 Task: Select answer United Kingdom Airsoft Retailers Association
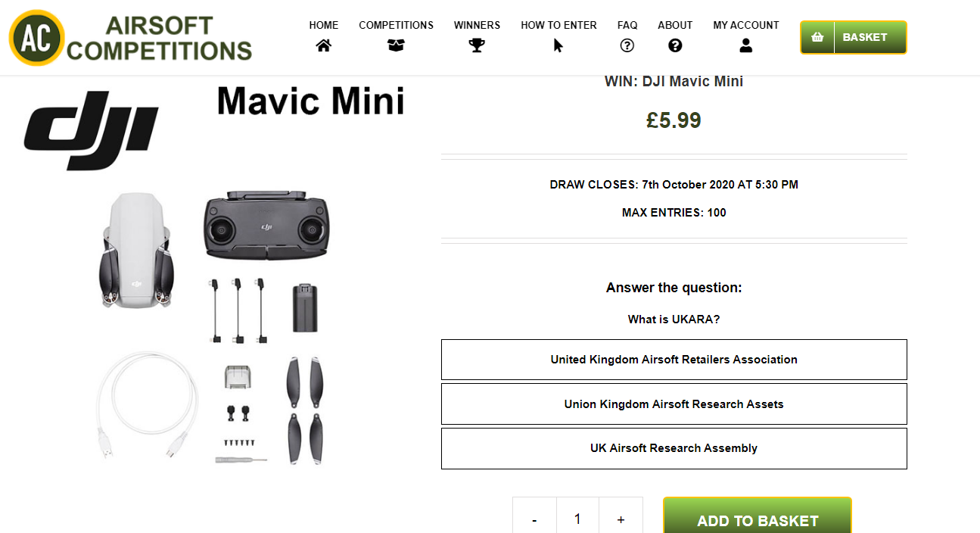point(674,360)
